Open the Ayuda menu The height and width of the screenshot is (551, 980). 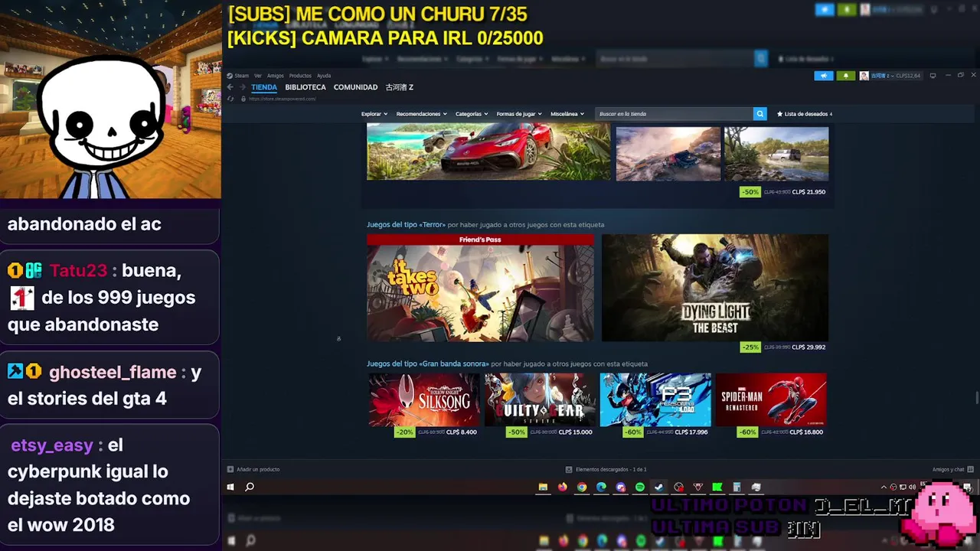tap(324, 76)
